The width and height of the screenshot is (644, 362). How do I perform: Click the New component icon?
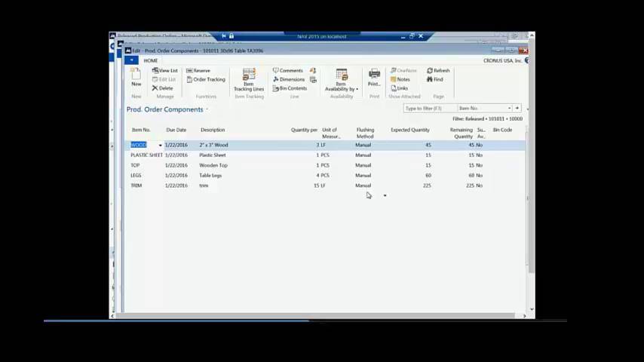coord(136,77)
